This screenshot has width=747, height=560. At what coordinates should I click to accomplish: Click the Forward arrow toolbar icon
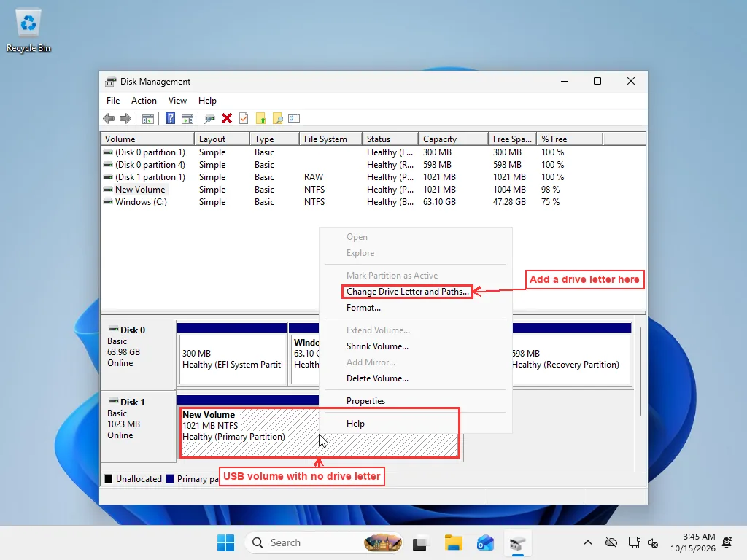point(125,119)
